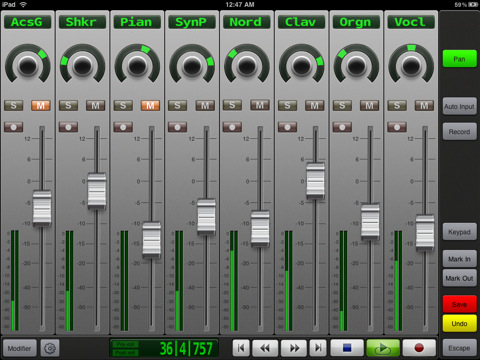This screenshot has height=360, width=480.
Task: Mute the Vocl channel
Action: click(x=424, y=106)
